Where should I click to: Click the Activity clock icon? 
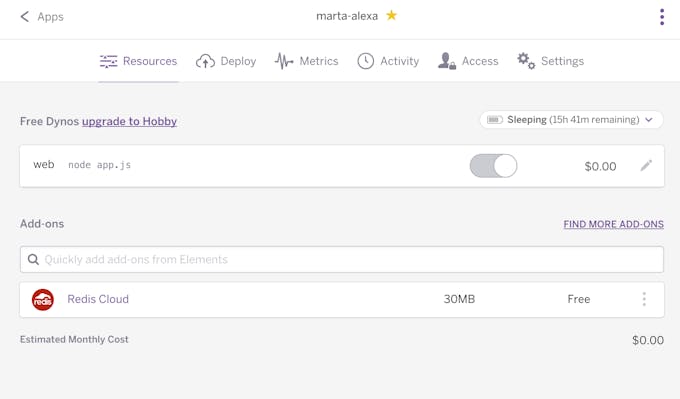(366, 61)
